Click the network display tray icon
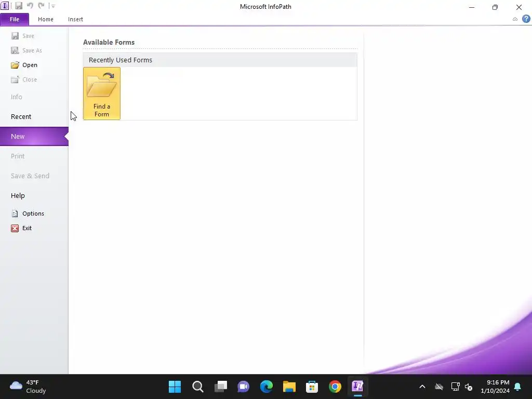The width and height of the screenshot is (532, 399). (x=455, y=387)
